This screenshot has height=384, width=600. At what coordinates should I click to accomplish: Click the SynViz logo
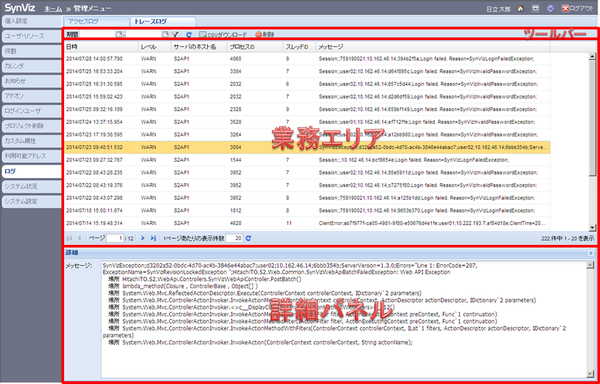point(20,8)
